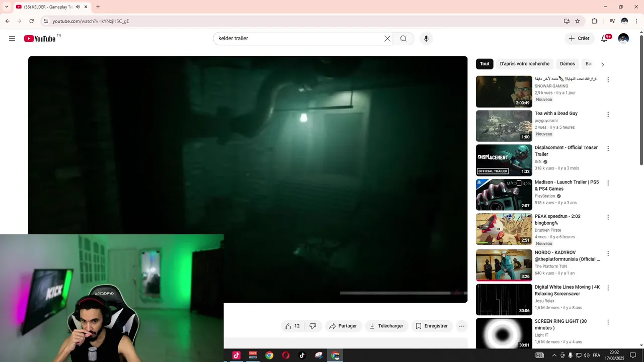The height and width of the screenshot is (362, 644).
Task: Close the KELDER Gameplay tab
Action: (x=86, y=7)
